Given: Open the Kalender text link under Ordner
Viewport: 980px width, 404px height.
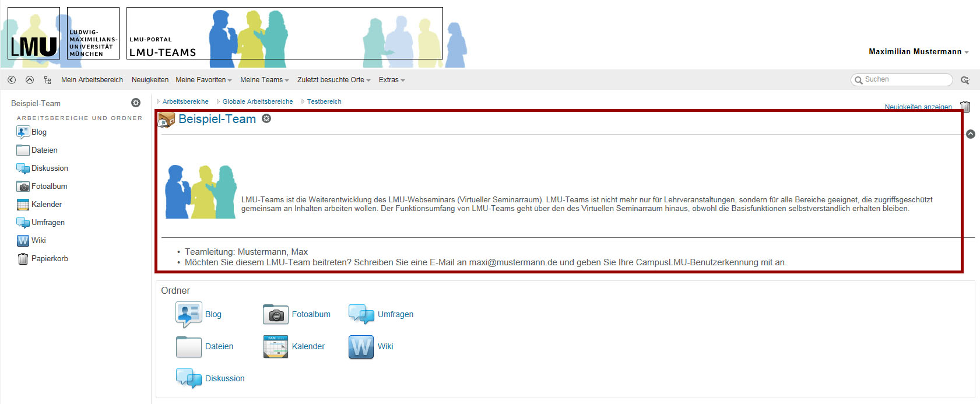Looking at the screenshot, I should pyautogui.click(x=308, y=346).
